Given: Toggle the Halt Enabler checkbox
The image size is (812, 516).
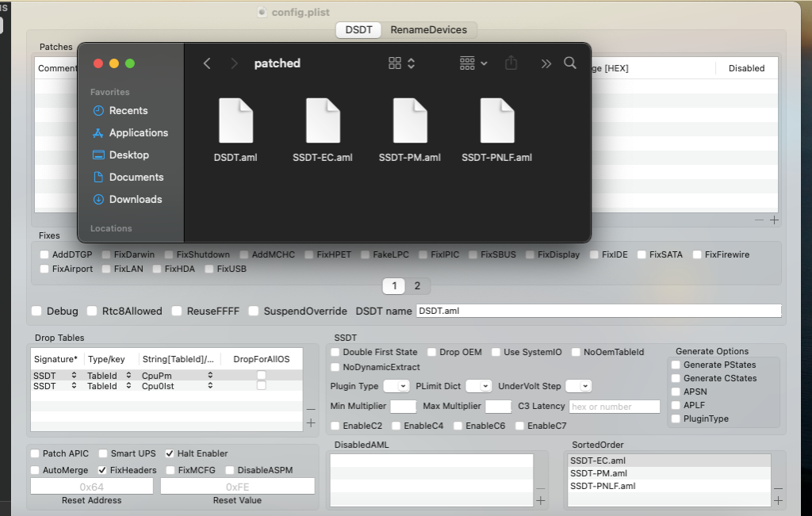Looking at the screenshot, I should 170,453.
